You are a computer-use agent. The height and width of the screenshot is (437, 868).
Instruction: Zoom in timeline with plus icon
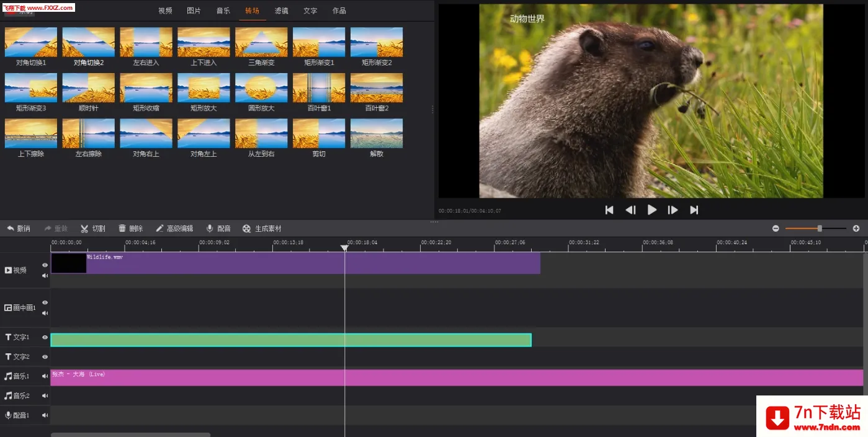click(x=856, y=229)
